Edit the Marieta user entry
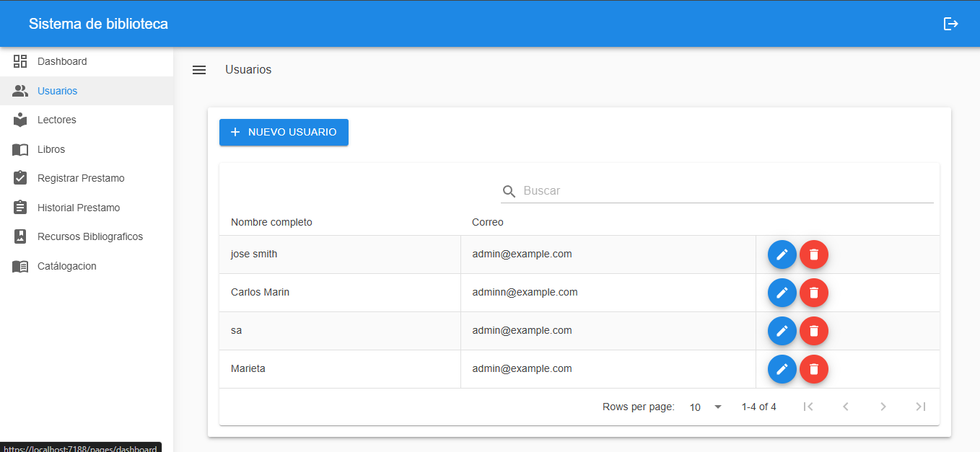 click(x=782, y=369)
